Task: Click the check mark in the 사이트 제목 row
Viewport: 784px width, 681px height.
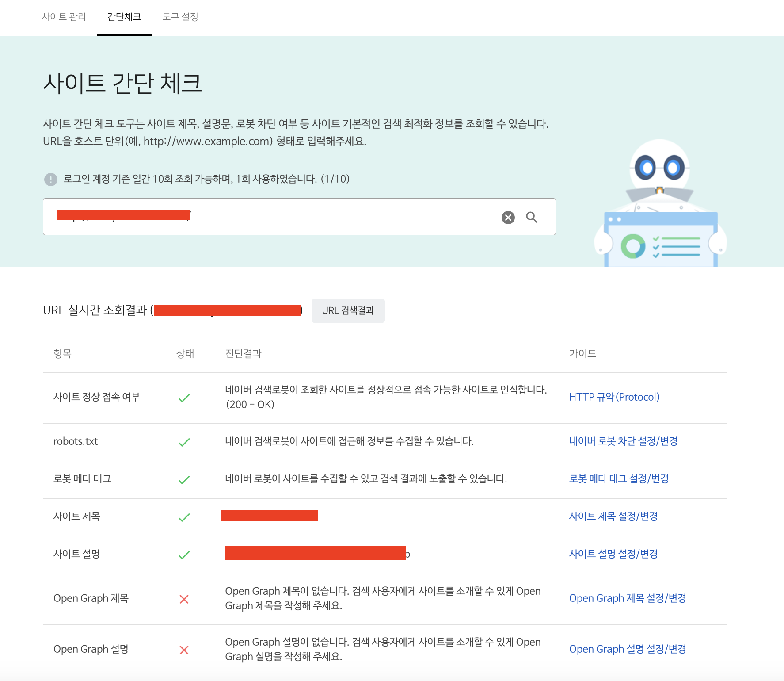Action: pyautogui.click(x=184, y=517)
